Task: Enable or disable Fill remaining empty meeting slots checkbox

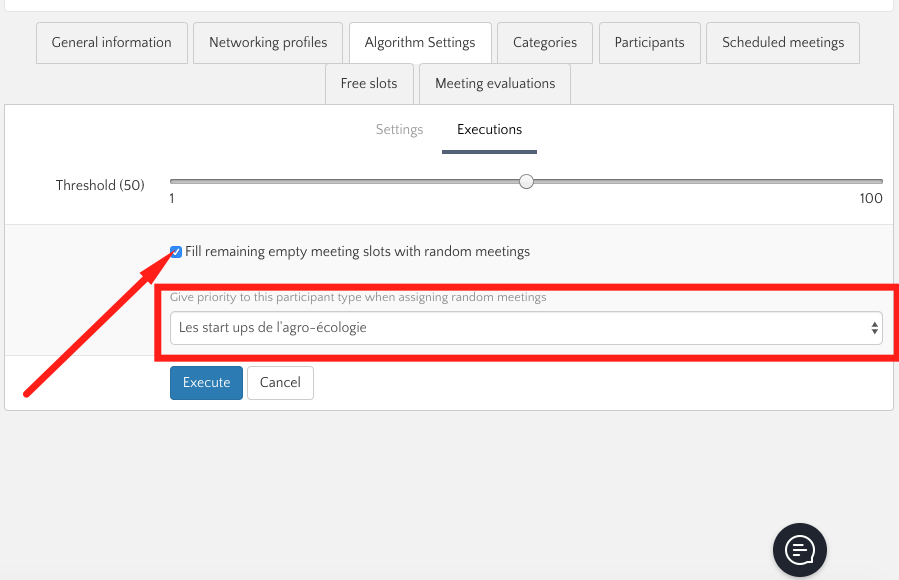Action: click(x=176, y=252)
